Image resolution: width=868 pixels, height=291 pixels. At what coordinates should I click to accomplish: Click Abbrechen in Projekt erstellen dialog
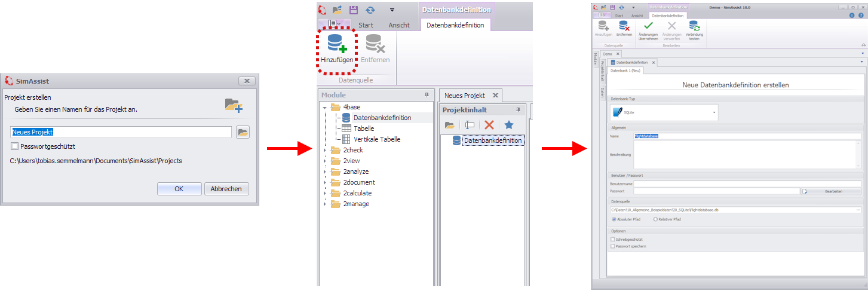226,189
